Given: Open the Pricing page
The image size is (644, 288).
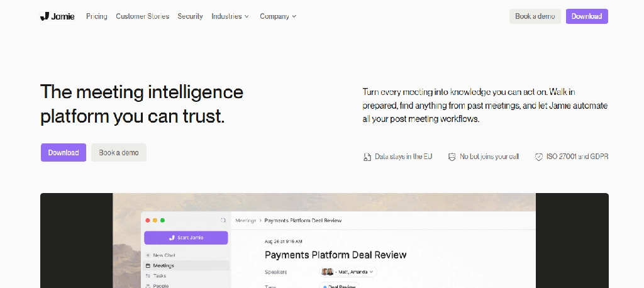Looking at the screenshot, I should [x=96, y=16].
